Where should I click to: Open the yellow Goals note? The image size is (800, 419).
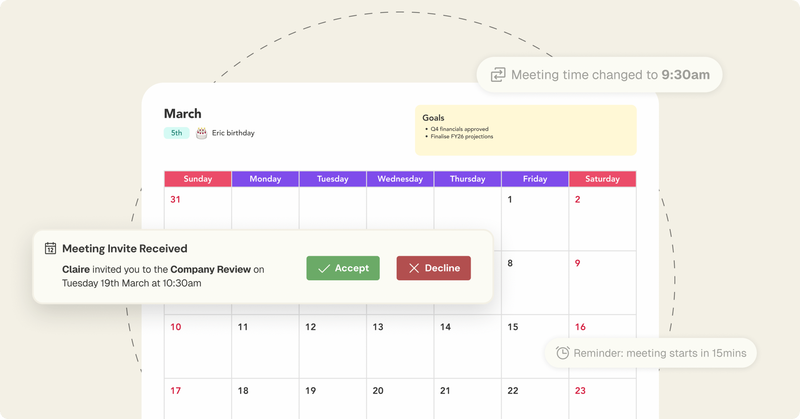click(526, 130)
